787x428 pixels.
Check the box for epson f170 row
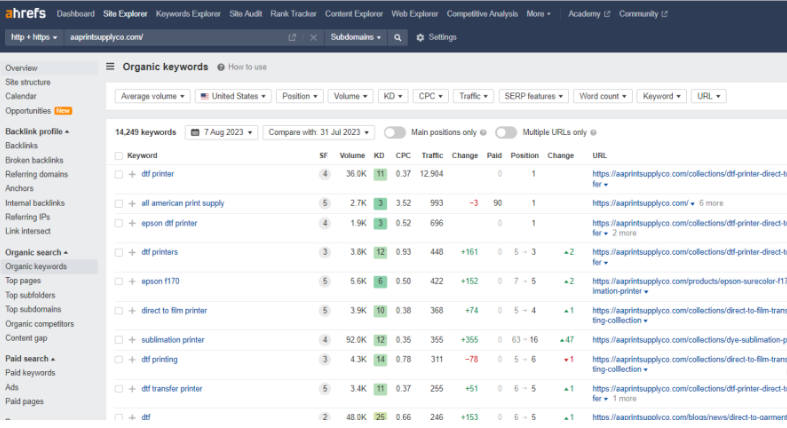coord(119,282)
